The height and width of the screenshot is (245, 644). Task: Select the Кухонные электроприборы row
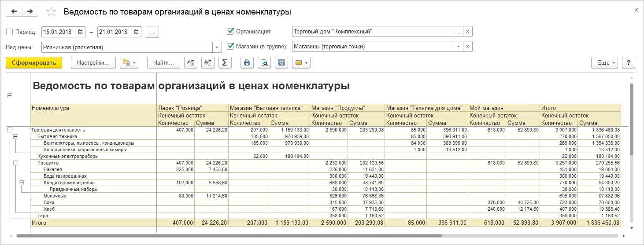point(68,156)
